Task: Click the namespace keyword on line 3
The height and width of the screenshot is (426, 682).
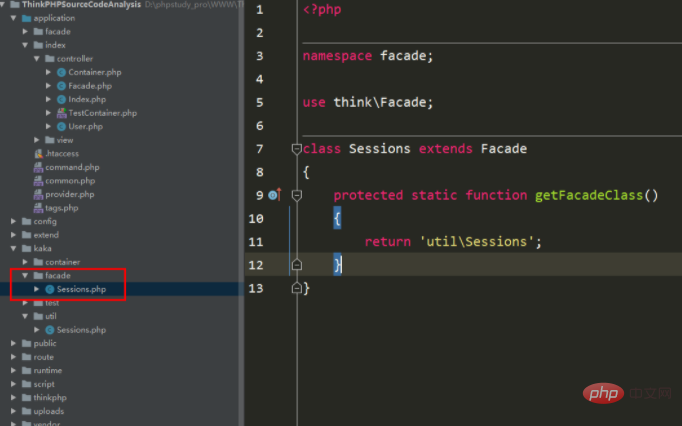Action: pos(337,56)
